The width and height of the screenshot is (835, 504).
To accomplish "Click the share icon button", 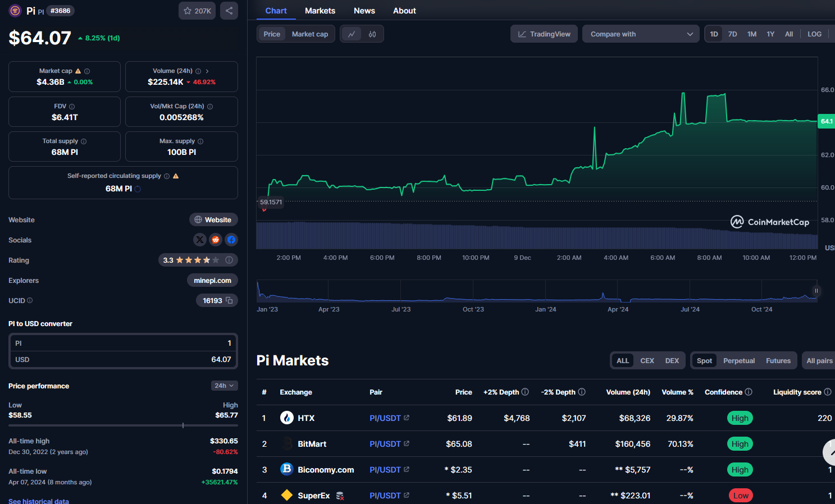I will (229, 11).
